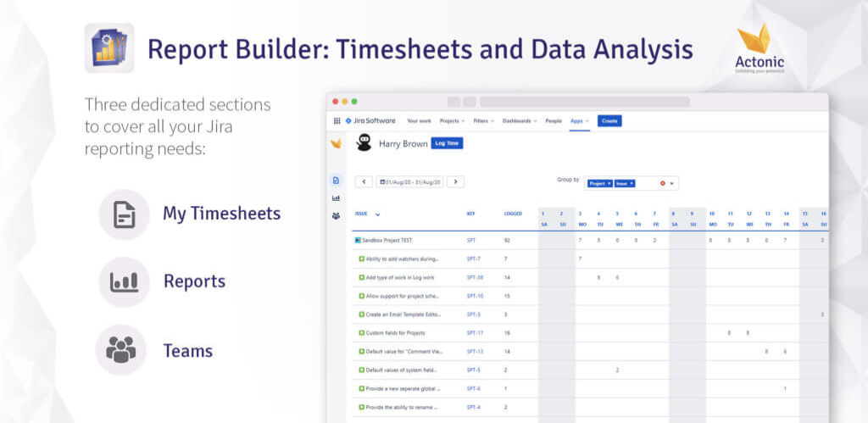Click the My Timesheets heading text
Screen dimensions: 868x423
point(221,214)
